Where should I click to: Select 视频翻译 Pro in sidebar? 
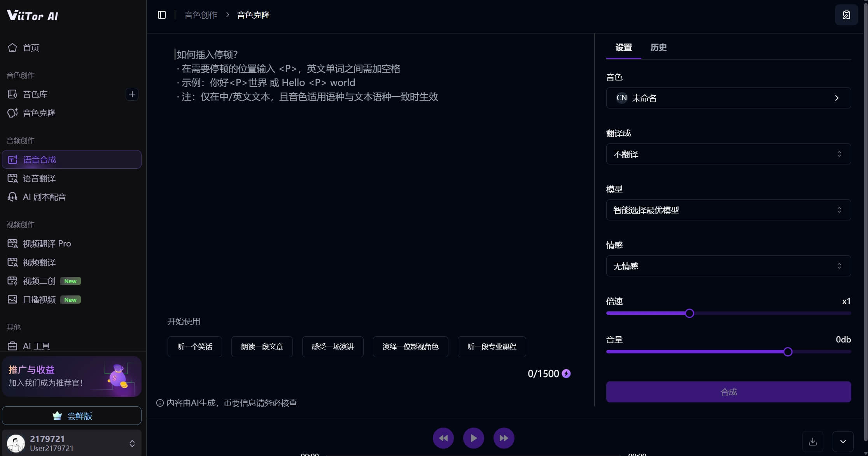coord(47,244)
